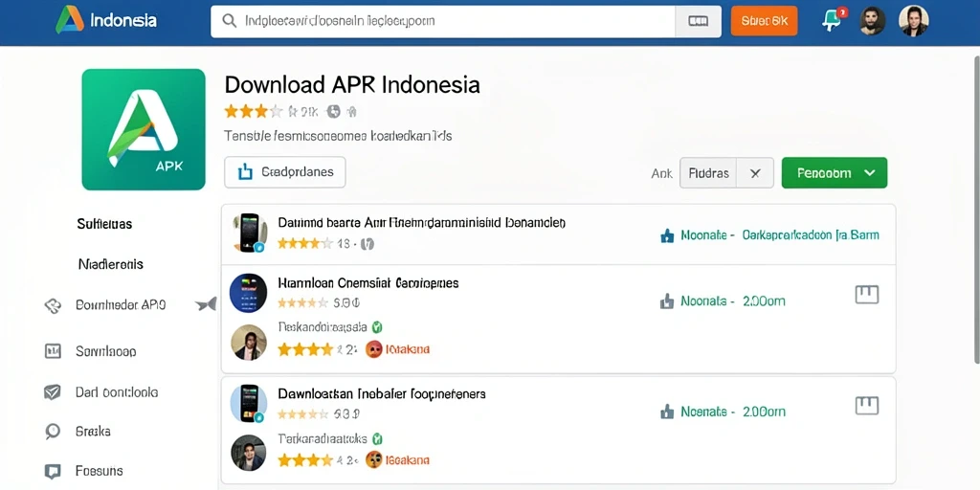Select Sulfielaas in the sidebar
This screenshot has width=980, height=490.
pos(104,224)
